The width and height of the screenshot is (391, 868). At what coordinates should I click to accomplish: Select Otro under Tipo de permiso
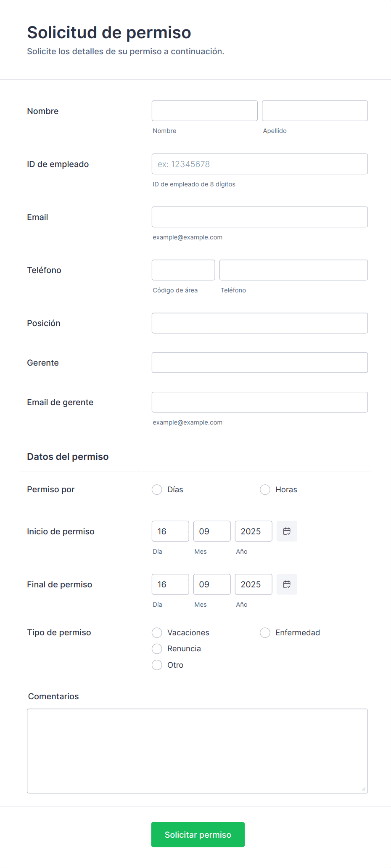tap(156, 665)
